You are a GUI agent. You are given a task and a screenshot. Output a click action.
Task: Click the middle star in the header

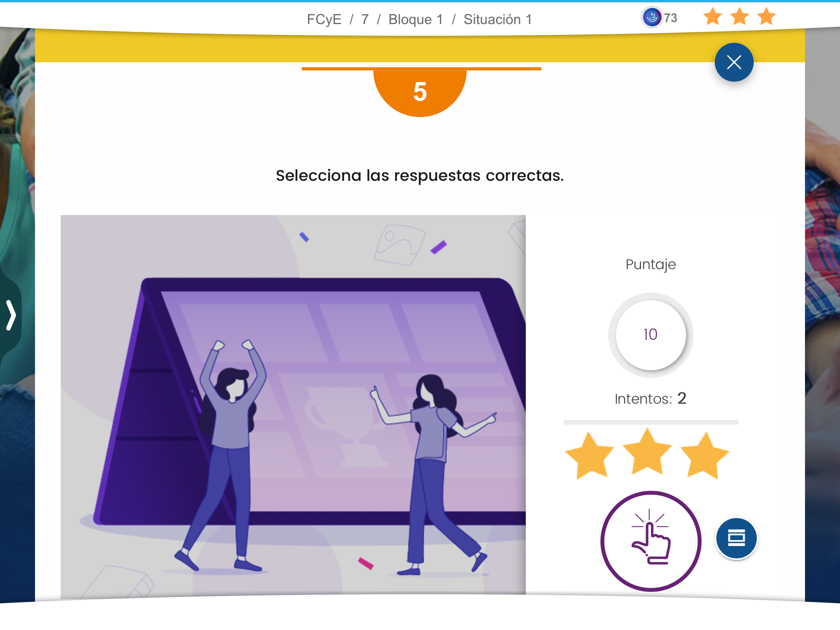tap(739, 17)
